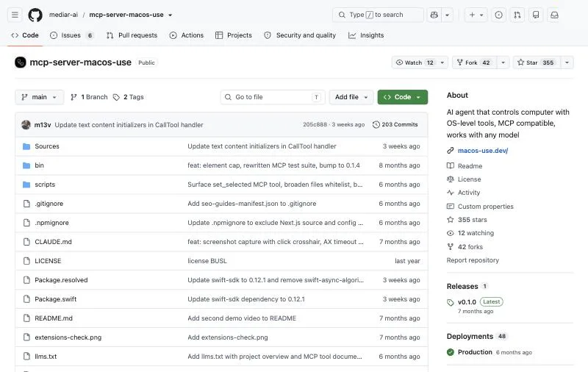Open the .npmignore file
Viewport: 588px width, 372px height.
(51, 223)
